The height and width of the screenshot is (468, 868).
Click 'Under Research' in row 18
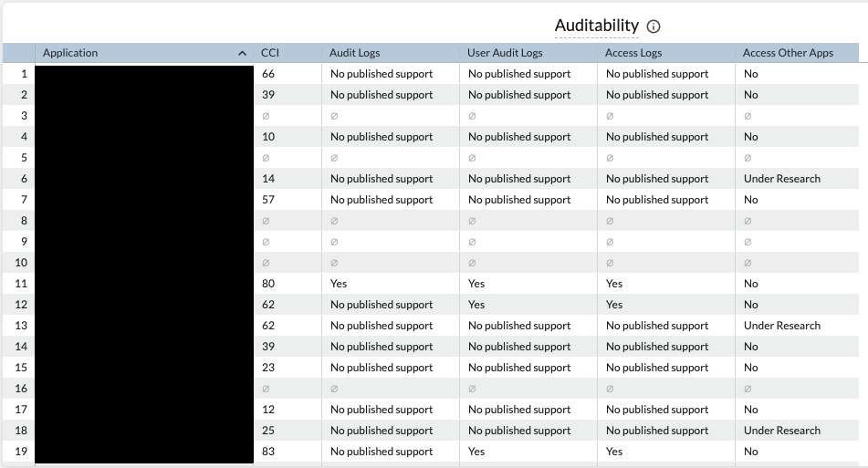click(x=781, y=431)
